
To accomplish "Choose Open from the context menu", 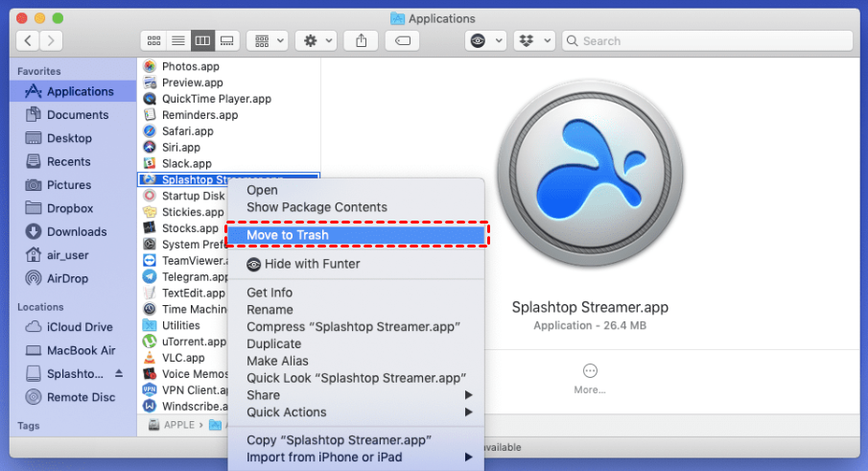I will pos(356,190).
